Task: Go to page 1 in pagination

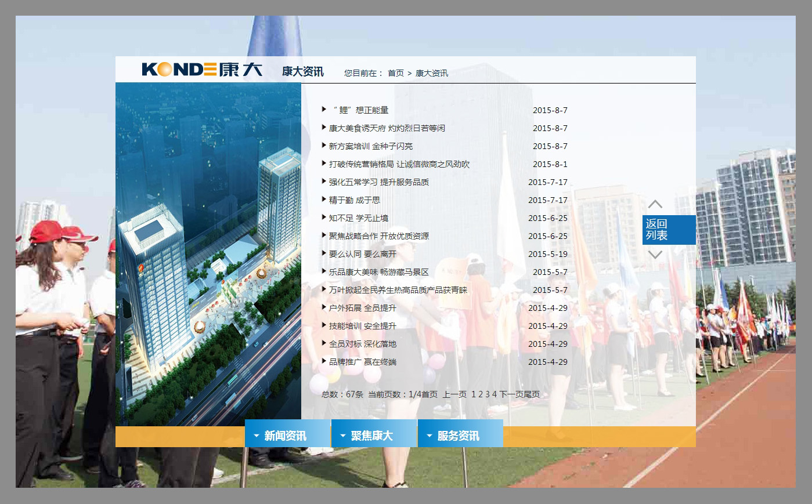Action: [474, 394]
